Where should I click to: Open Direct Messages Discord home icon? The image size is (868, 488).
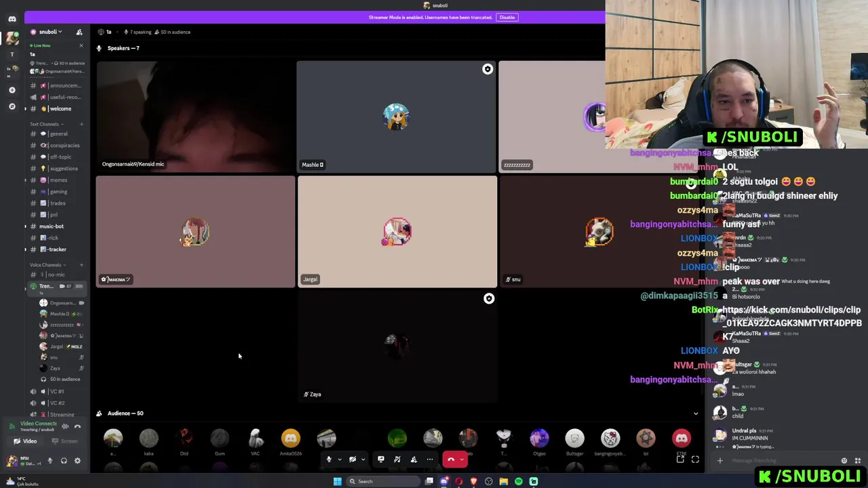(x=12, y=19)
